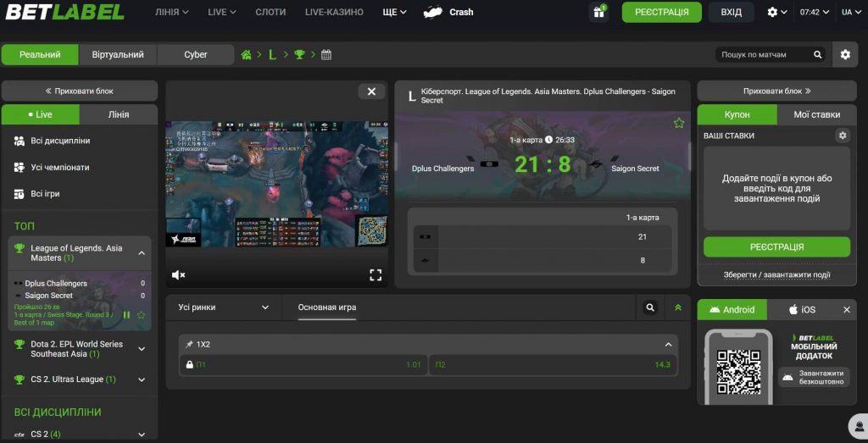Click the BetLabel logo
This screenshot has height=443, width=868.
(x=64, y=12)
